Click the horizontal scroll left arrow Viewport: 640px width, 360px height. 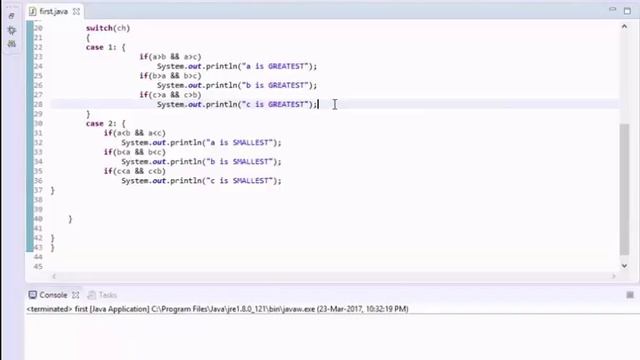54,276
